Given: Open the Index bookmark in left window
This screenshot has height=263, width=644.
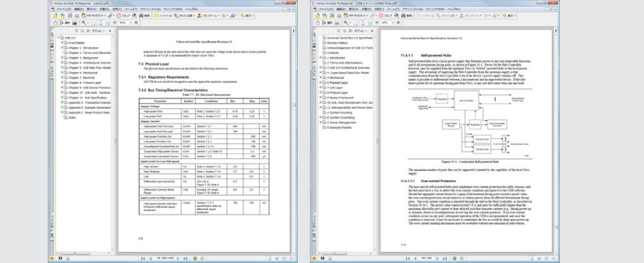Looking at the screenshot, I should click(x=73, y=118).
